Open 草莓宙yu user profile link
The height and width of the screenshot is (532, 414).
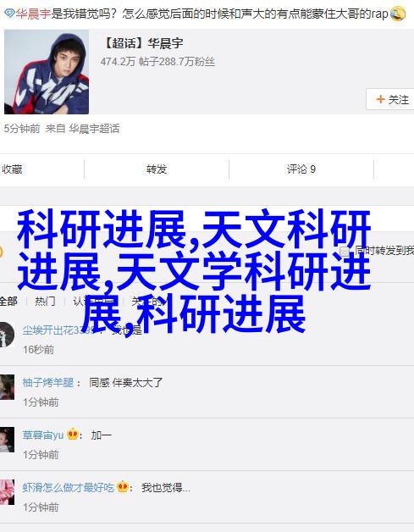tap(42, 435)
